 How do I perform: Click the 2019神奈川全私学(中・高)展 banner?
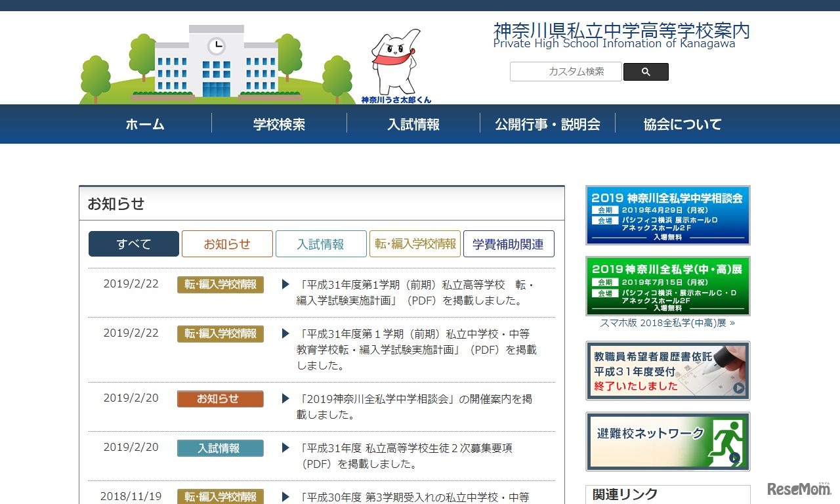tap(667, 286)
